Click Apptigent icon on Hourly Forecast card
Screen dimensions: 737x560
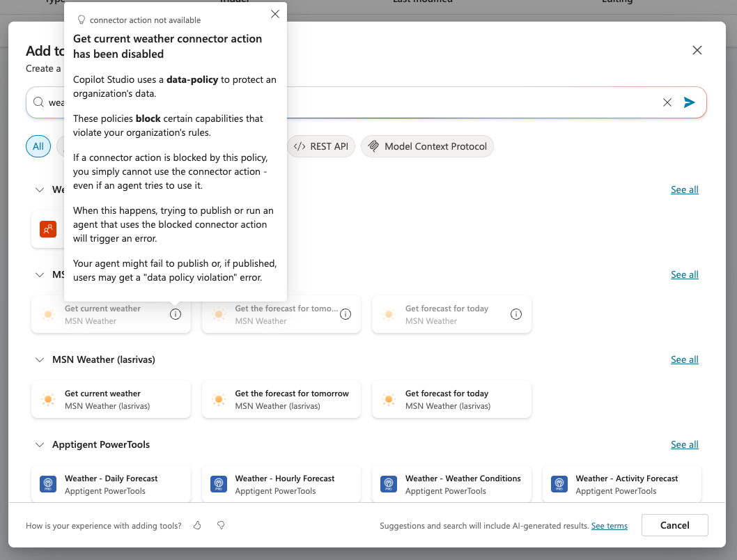219,484
